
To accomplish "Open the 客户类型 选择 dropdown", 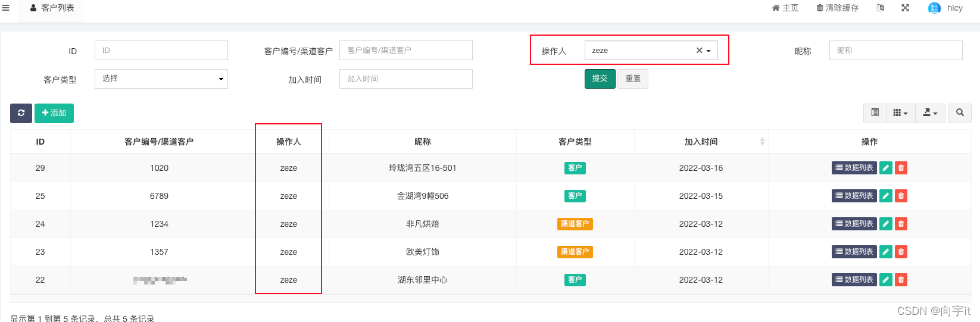I will pyautogui.click(x=161, y=79).
